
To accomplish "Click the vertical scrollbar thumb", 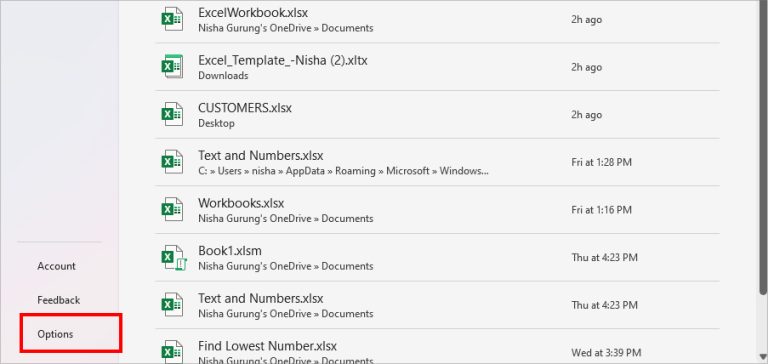I will pyautogui.click(x=763, y=147).
